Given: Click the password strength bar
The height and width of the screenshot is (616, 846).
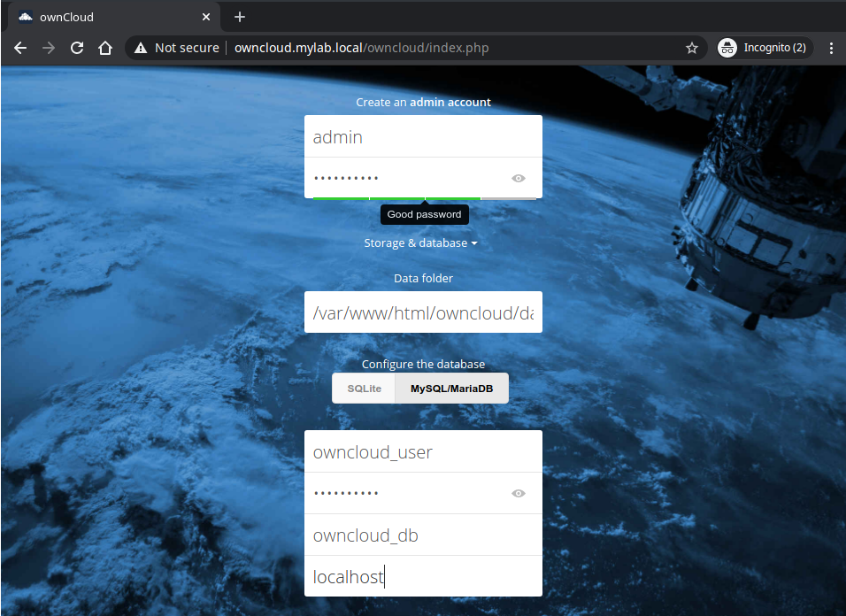Looking at the screenshot, I should pos(425,199).
